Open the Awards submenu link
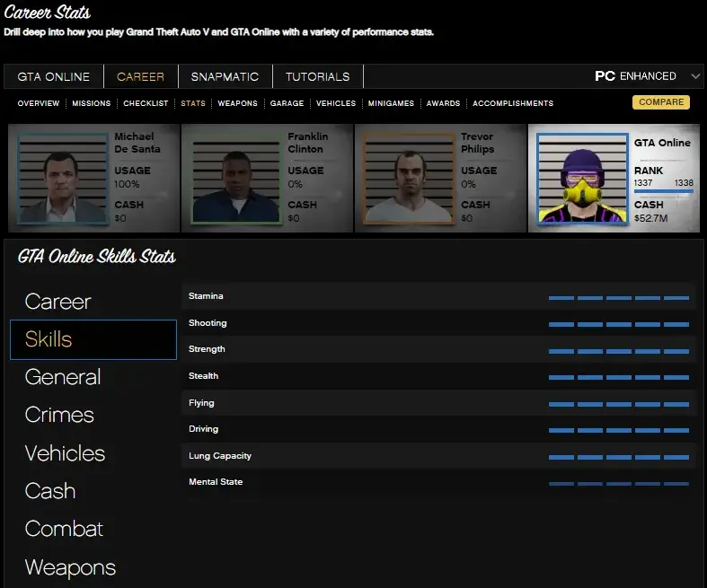707x588 pixels. (x=443, y=103)
